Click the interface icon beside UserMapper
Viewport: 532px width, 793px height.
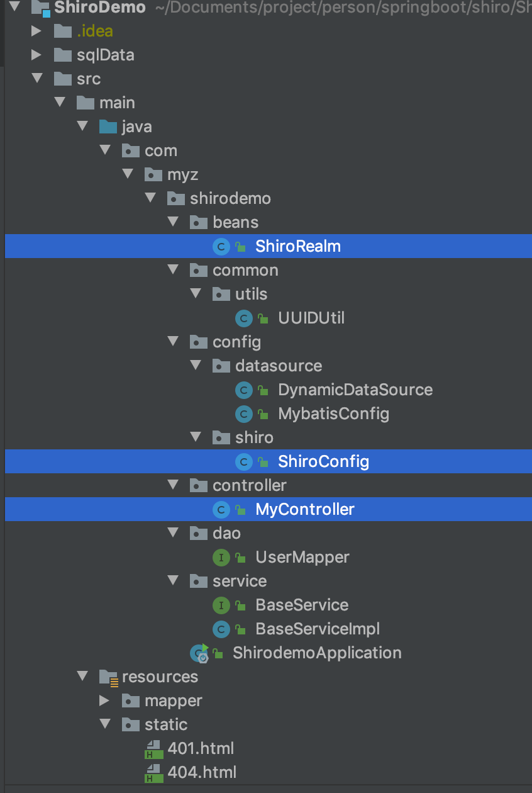221,558
